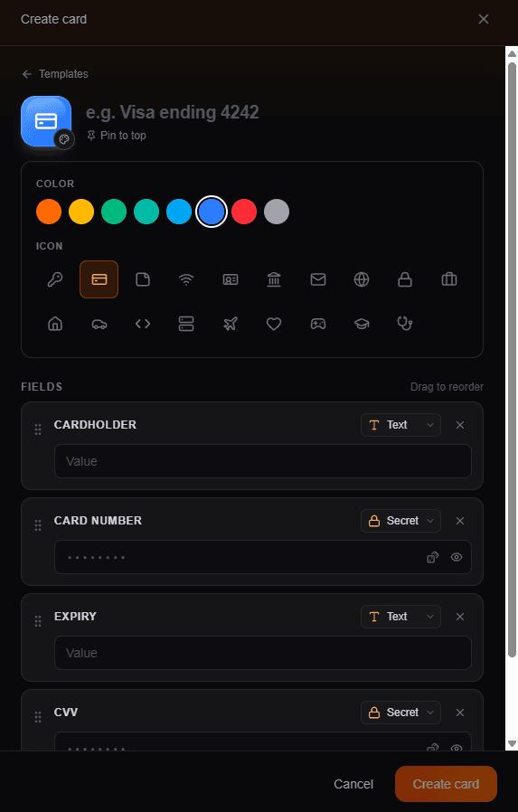
Task: Open CVV field type dropdown
Action: point(400,712)
